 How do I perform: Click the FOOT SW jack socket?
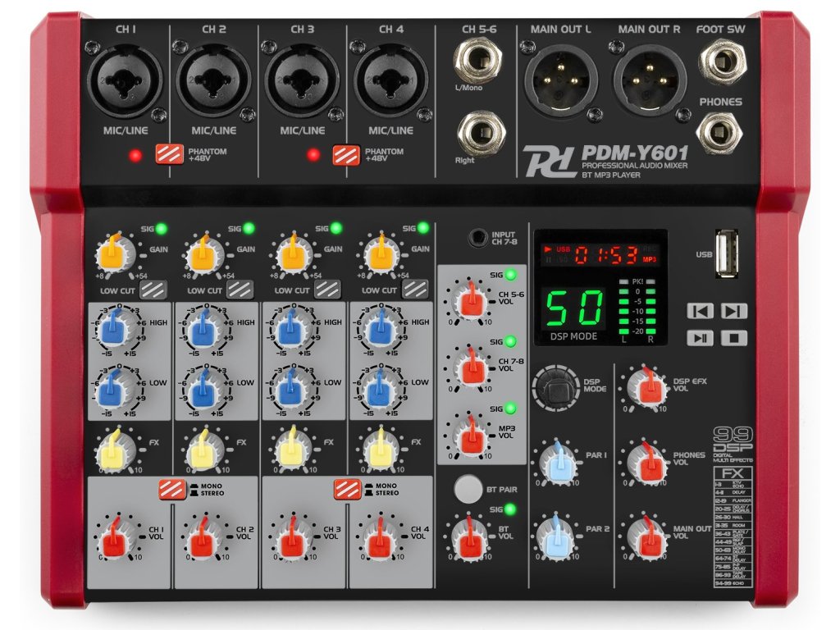click(x=724, y=61)
